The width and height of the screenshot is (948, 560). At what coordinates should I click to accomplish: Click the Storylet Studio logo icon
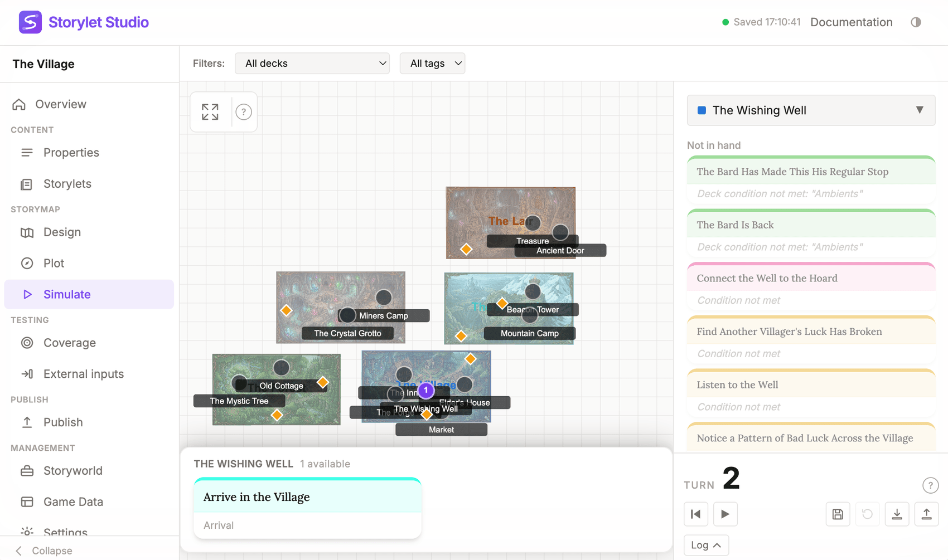click(x=30, y=22)
